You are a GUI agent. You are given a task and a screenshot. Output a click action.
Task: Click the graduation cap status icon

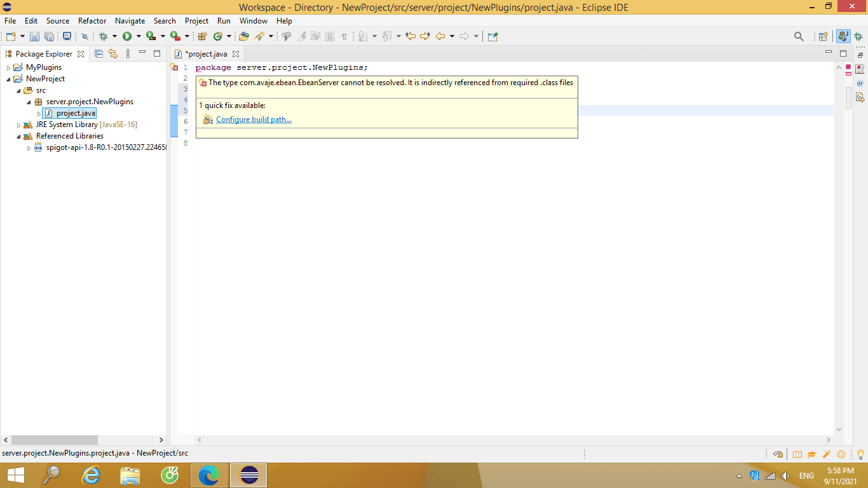point(811,454)
